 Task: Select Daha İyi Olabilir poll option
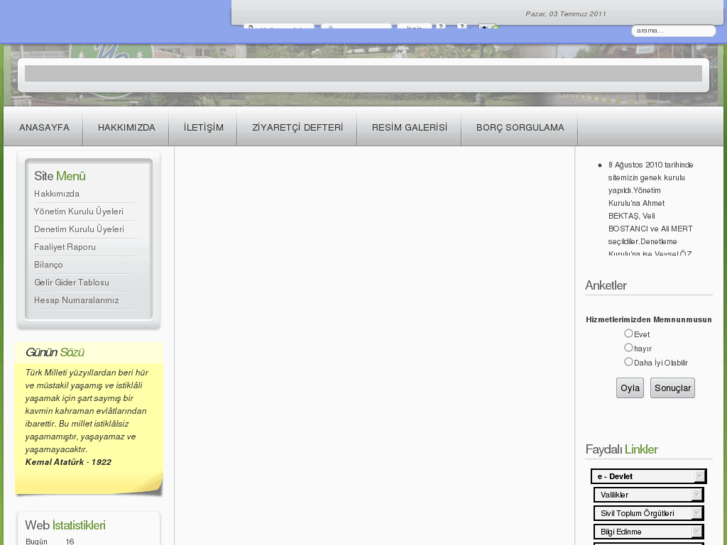click(x=628, y=361)
